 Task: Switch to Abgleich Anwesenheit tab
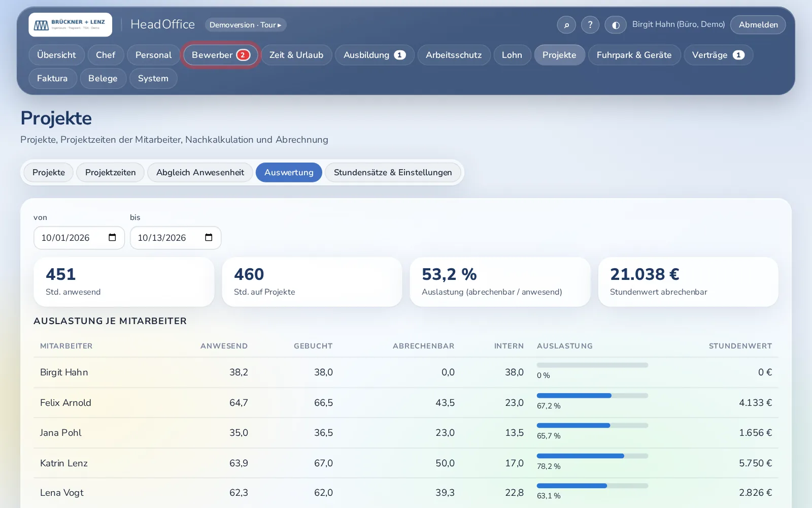[200, 172]
